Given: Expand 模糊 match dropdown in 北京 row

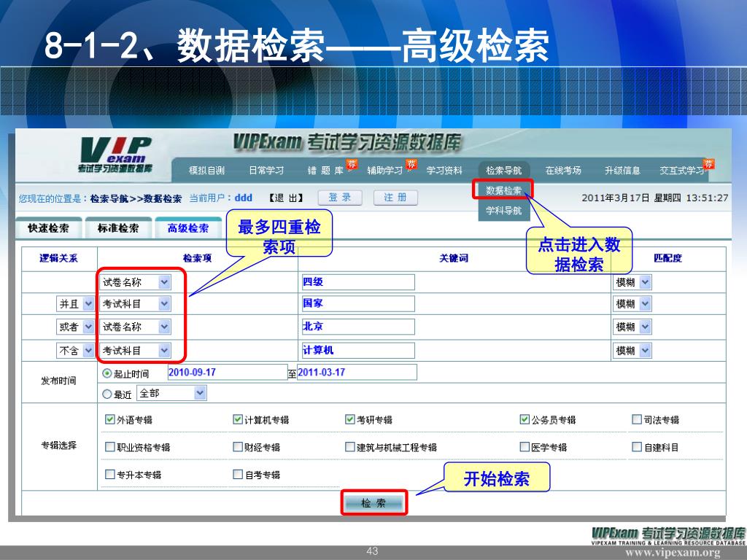Looking at the screenshot, I should tap(645, 327).
